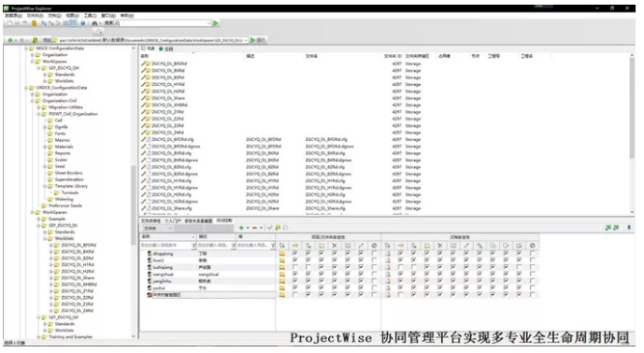Switch to the 个人门户 tab
Screen dimensions: 644x353
click(x=172, y=221)
